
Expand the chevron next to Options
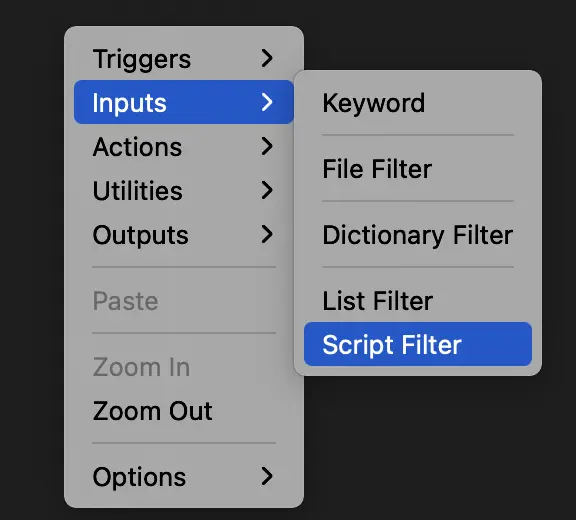[x=267, y=476]
